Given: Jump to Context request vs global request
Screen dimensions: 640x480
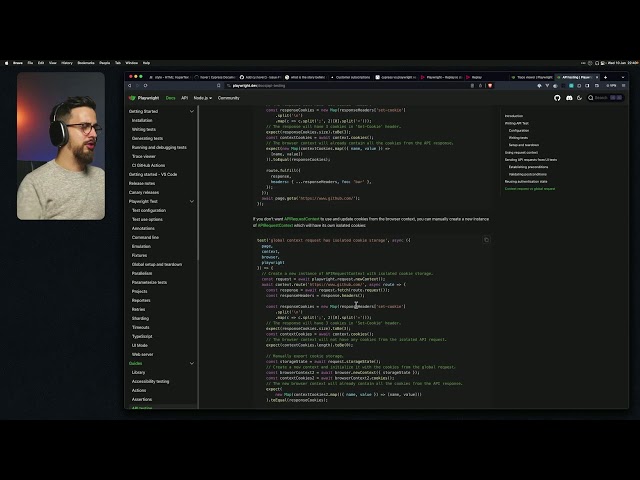Looking at the screenshot, I should (530, 189).
